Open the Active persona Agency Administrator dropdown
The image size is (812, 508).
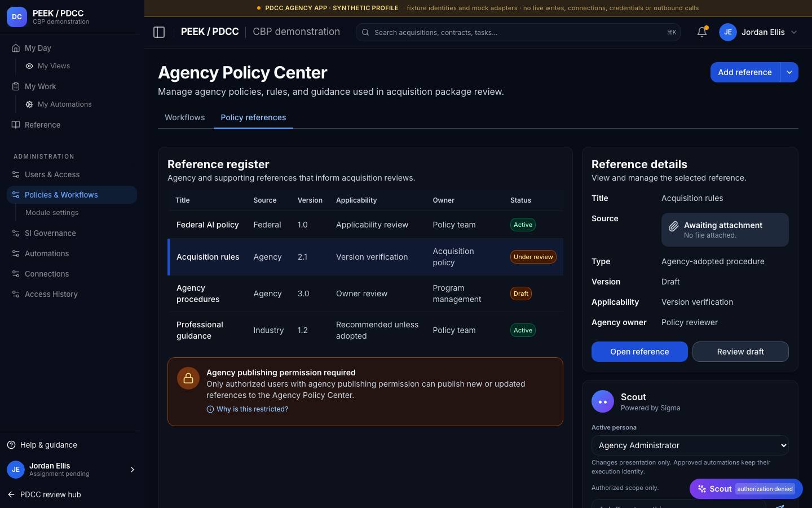tap(690, 445)
